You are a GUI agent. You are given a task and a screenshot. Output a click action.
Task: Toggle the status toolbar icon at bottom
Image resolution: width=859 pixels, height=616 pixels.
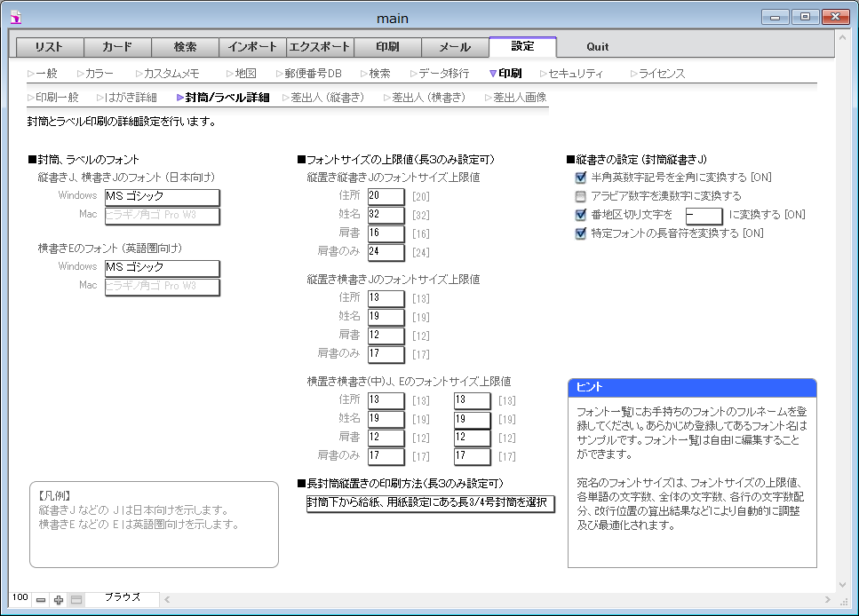[76, 600]
